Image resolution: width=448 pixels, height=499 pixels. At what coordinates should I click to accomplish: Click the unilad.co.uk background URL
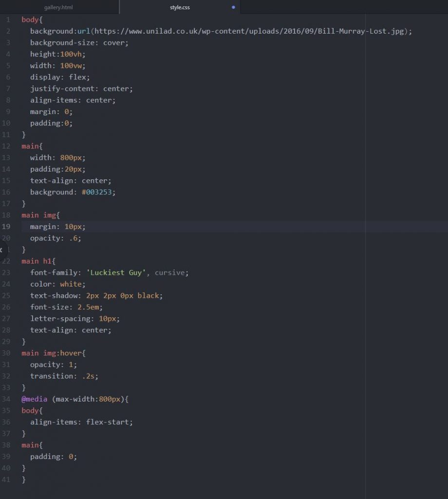[249, 31]
